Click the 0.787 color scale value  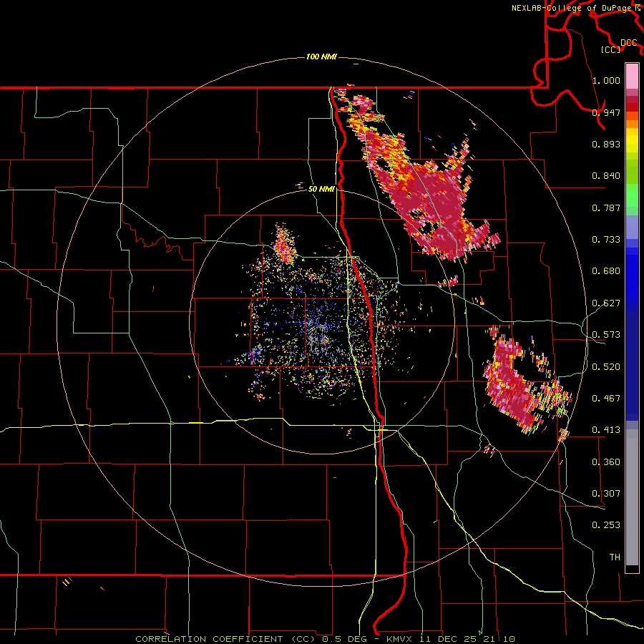click(x=606, y=208)
